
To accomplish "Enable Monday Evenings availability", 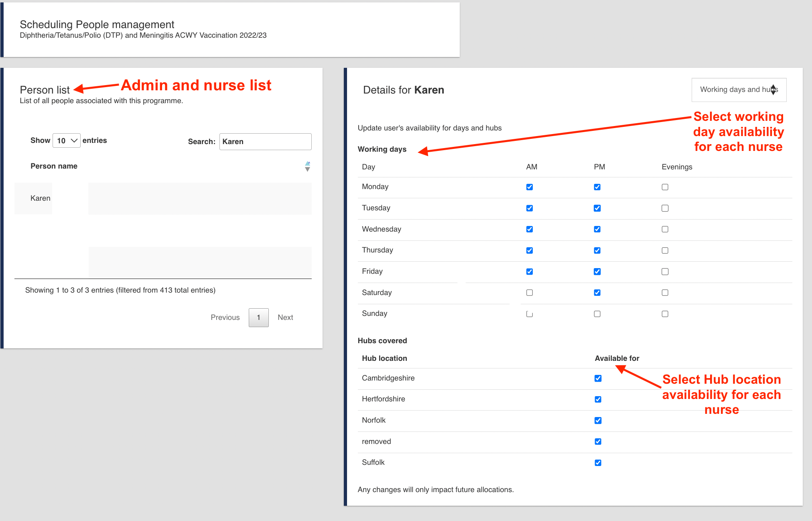I will pos(665,187).
